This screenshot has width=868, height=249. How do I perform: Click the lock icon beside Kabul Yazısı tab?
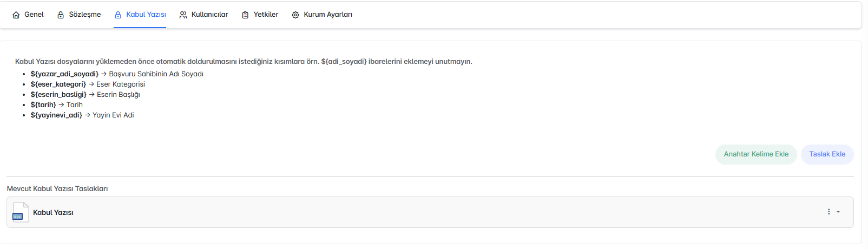point(118,15)
